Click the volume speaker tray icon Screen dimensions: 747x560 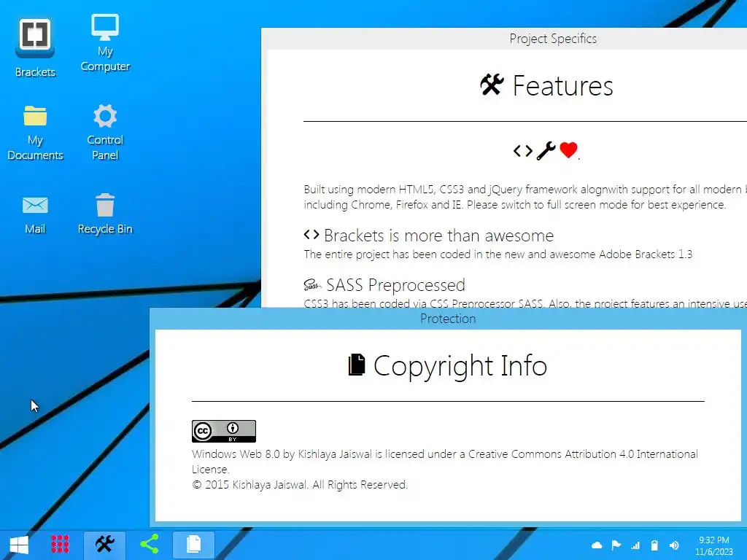pos(673,545)
